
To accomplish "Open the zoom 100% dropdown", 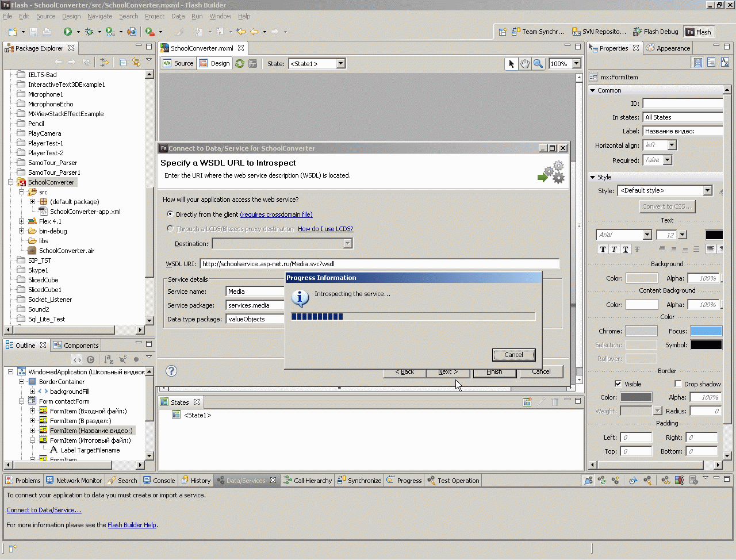I will pos(576,64).
